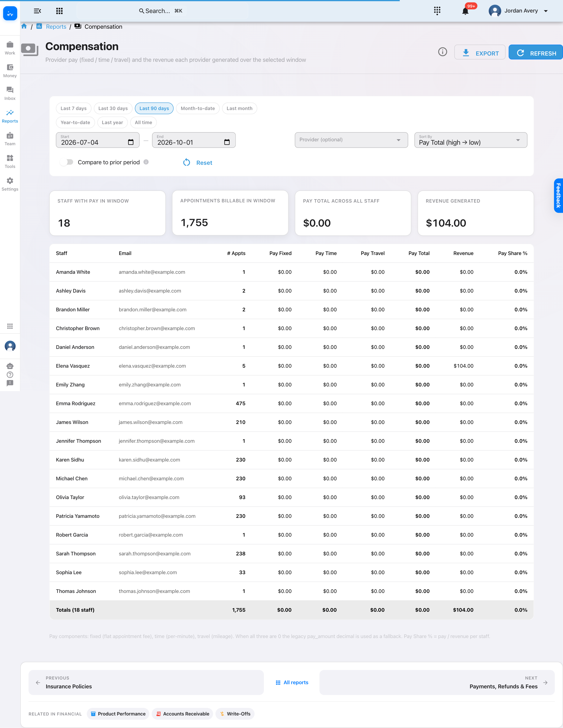Select the All time preset

click(143, 122)
